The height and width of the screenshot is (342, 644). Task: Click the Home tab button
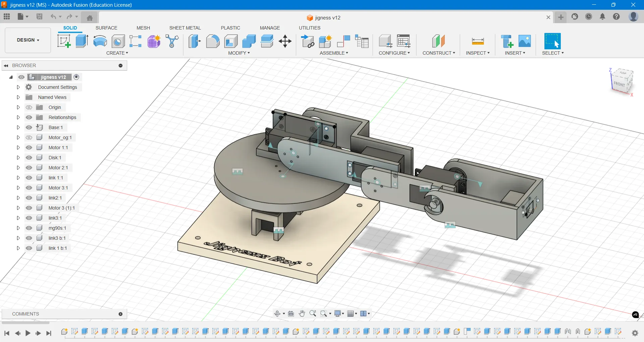90,17
